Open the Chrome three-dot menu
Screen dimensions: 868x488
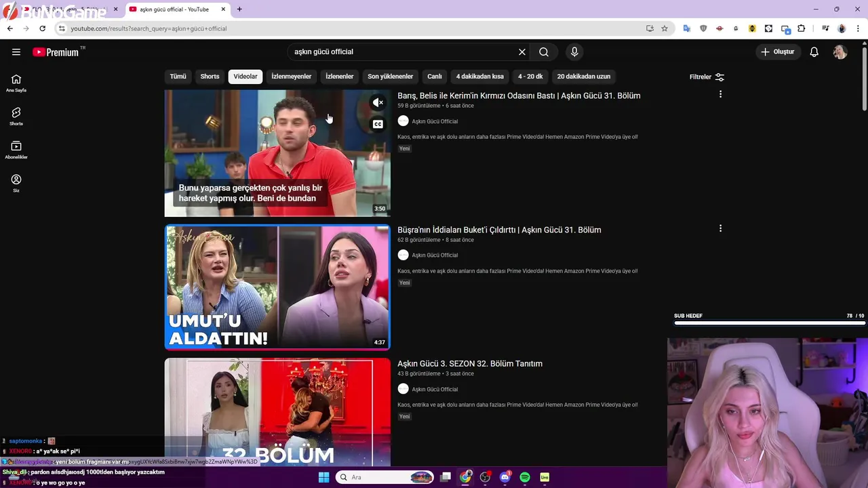click(858, 28)
